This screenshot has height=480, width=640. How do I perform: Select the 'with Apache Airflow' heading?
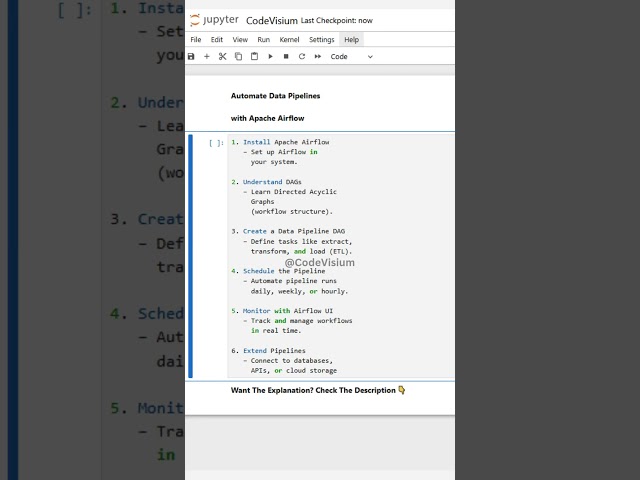(x=267, y=118)
